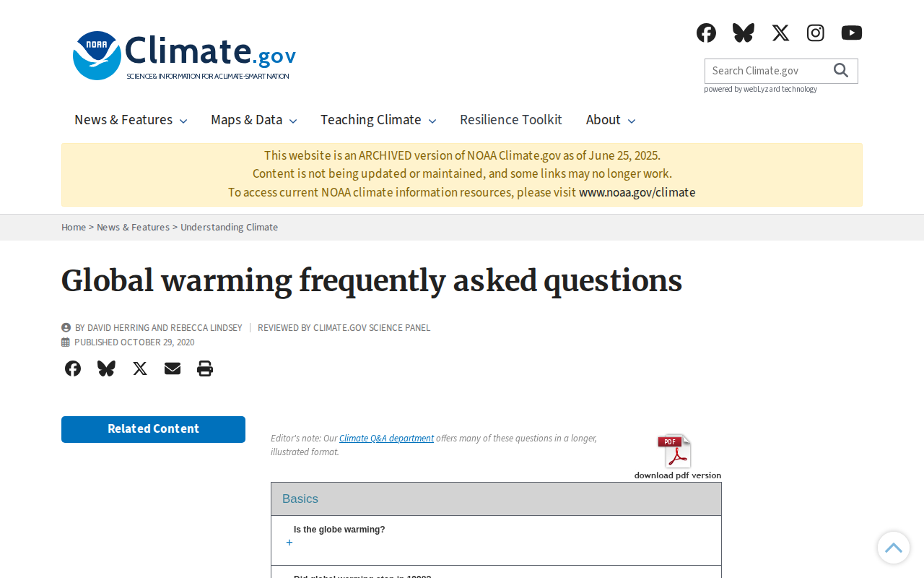This screenshot has width=924, height=578.
Task: Click the search magnifier icon
Action: click(x=841, y=70)
